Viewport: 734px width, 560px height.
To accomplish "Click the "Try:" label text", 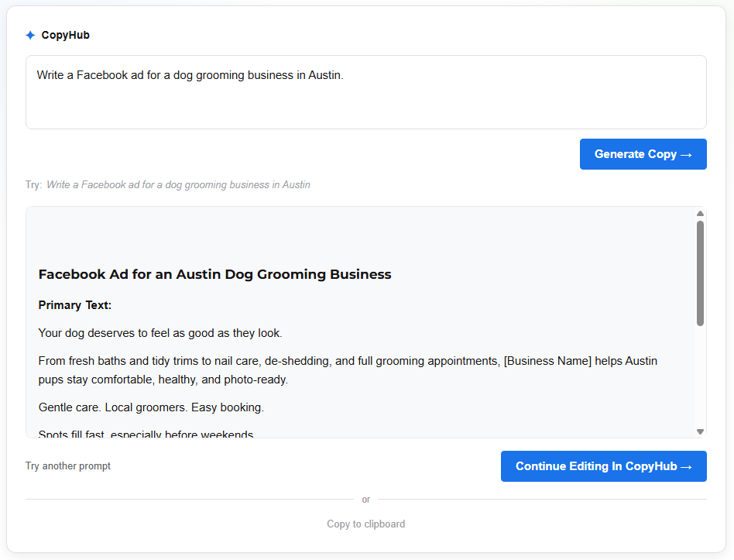I will [34, 185].
